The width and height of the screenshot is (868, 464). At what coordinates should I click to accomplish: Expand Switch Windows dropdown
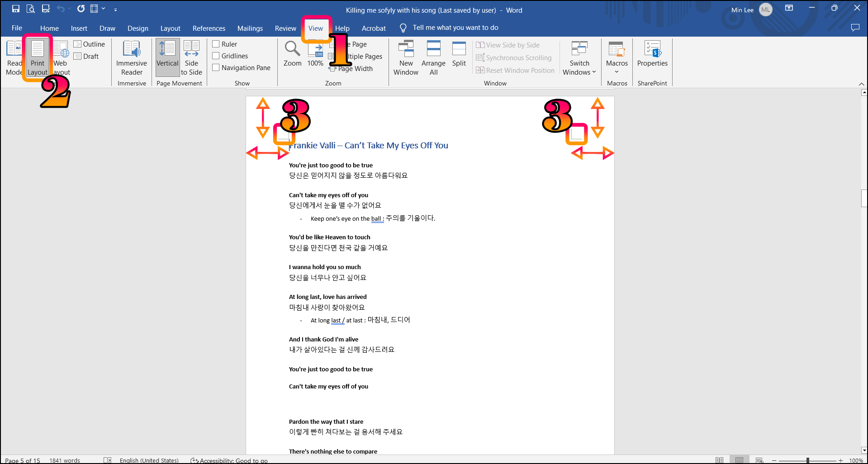pyautogui.click(x=579, y=58)
